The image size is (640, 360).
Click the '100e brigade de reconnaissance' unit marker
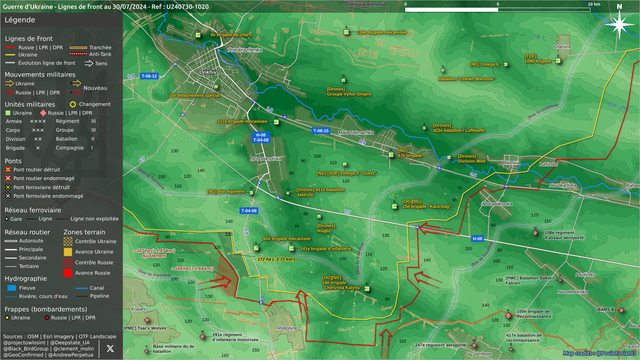[508, 316]
